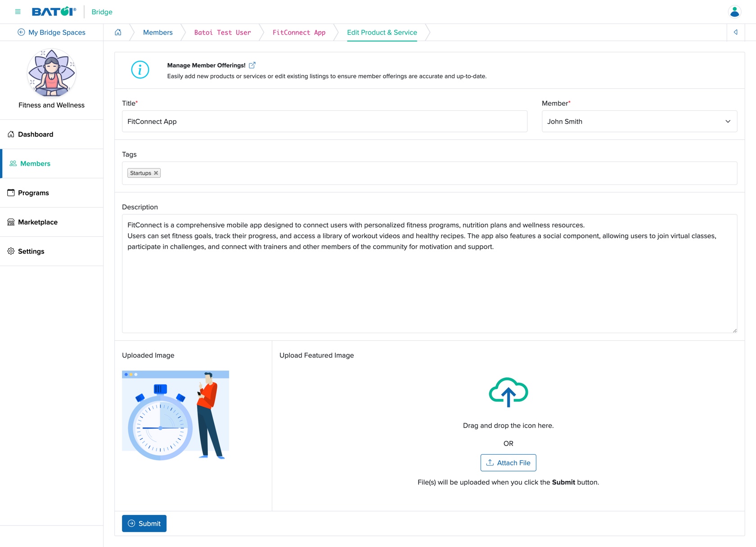Viewport: 756px width, 547px height.
Task: Collapse panel using the triangle arrow icon
Action: click(x=736, y=32)
